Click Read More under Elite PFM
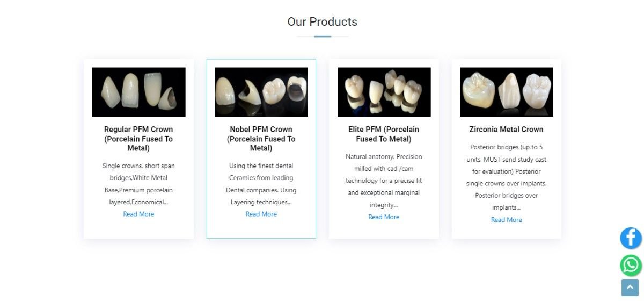Image resolution: width=644 pixels, height=301 pixels. tap(384, 217)
